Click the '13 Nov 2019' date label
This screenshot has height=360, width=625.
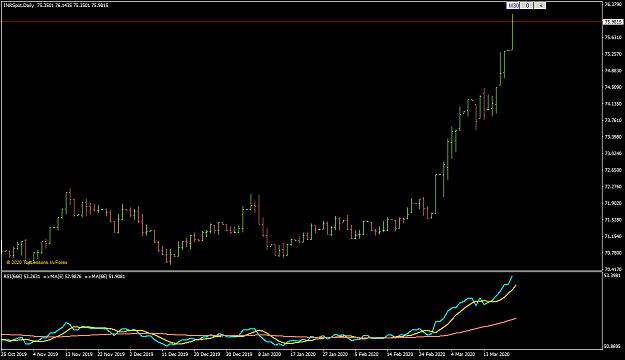tap(79, 354)
